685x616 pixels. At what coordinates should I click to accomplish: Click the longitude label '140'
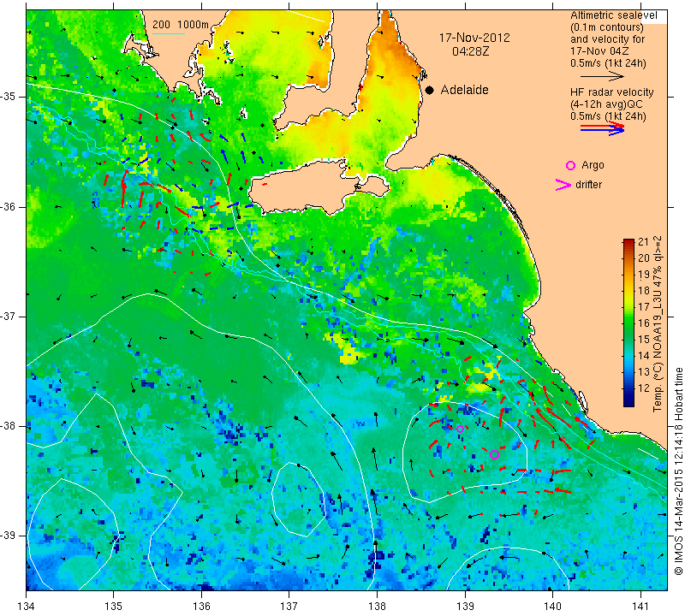pos(552,606)
